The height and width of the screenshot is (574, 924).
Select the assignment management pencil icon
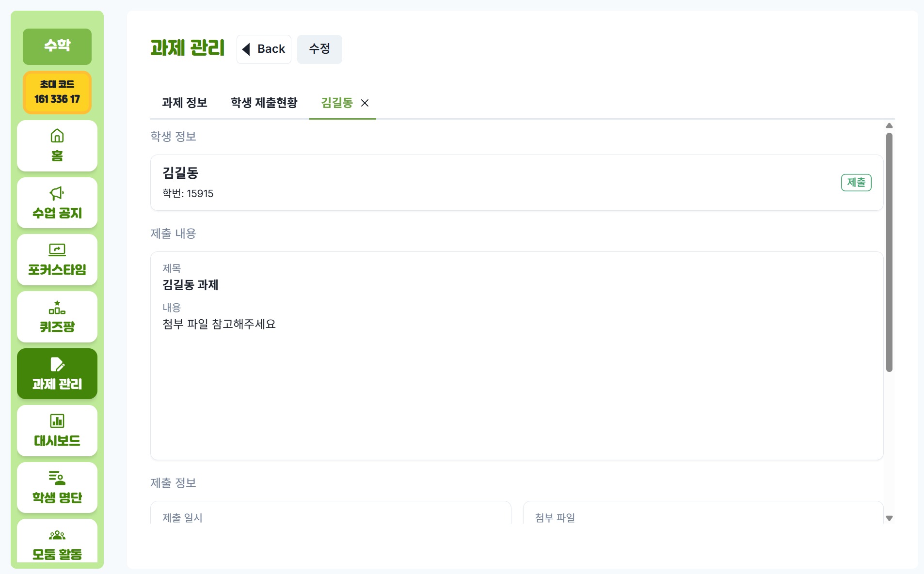[57, 364]
